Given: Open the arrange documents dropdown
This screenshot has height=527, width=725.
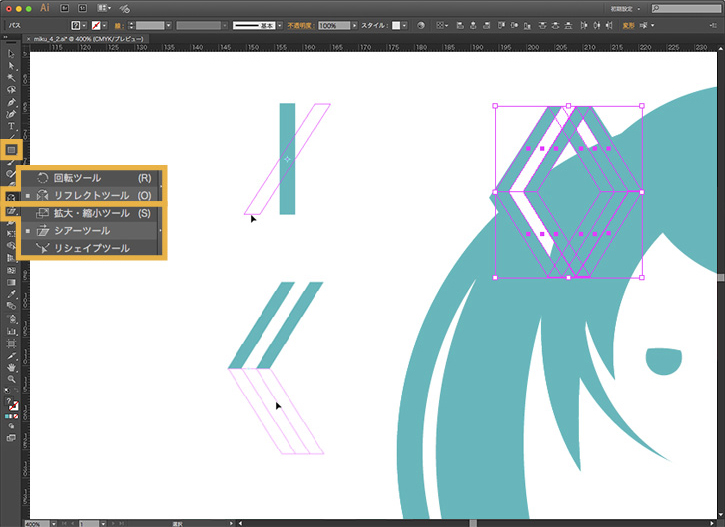Looking at the screenshot, I should [x=104, y=8].
